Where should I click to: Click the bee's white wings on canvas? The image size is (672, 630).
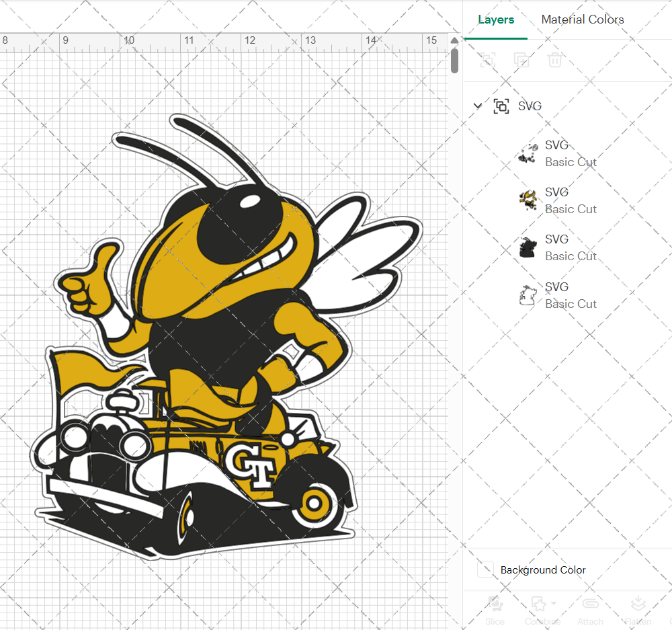368,253
